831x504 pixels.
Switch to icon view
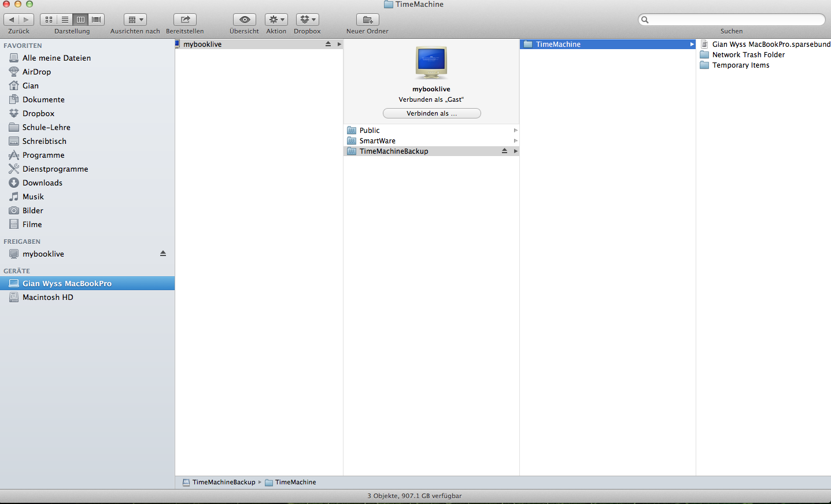pyautogui.click(x=49, y=20)
